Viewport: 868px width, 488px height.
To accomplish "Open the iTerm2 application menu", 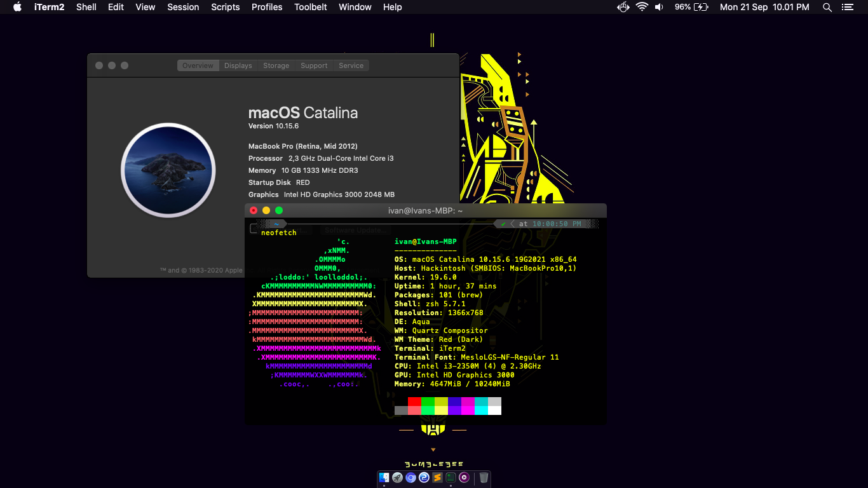I will tap(49, 7).
